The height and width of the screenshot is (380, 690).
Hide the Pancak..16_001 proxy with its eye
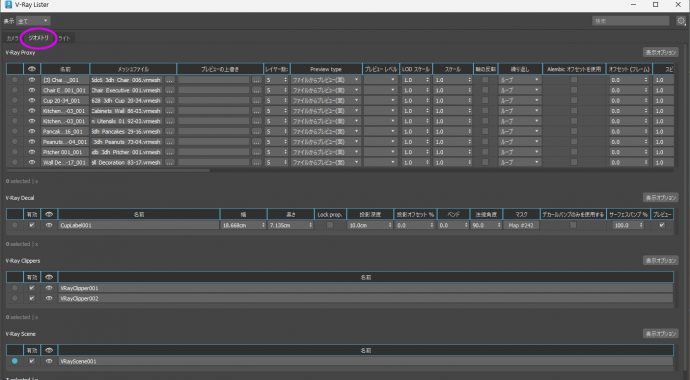coord(32,132)
